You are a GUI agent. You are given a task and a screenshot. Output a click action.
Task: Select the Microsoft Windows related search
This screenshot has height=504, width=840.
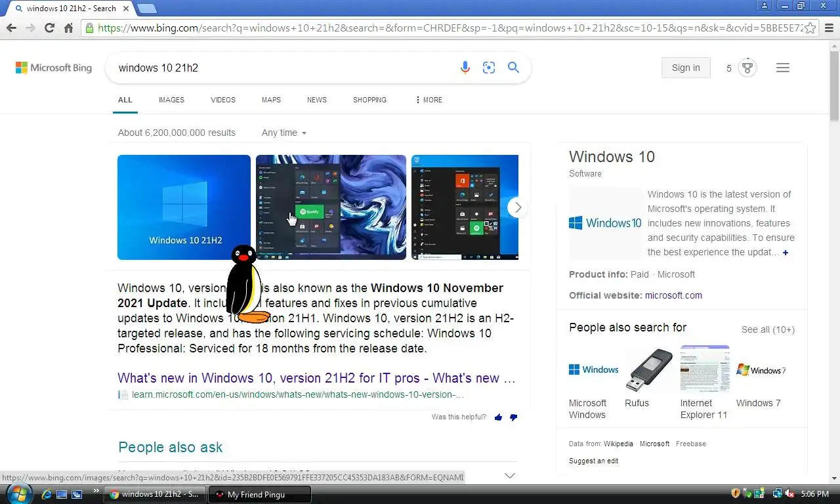pos(593,382)
